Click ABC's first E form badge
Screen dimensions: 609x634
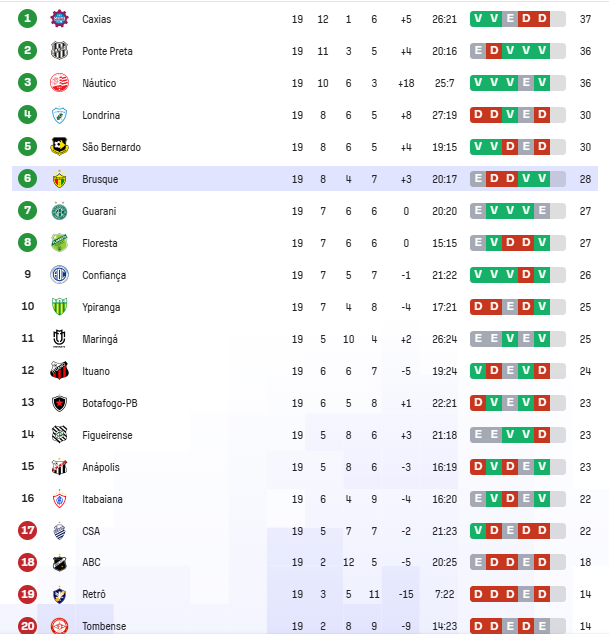(x=478, y=562)
